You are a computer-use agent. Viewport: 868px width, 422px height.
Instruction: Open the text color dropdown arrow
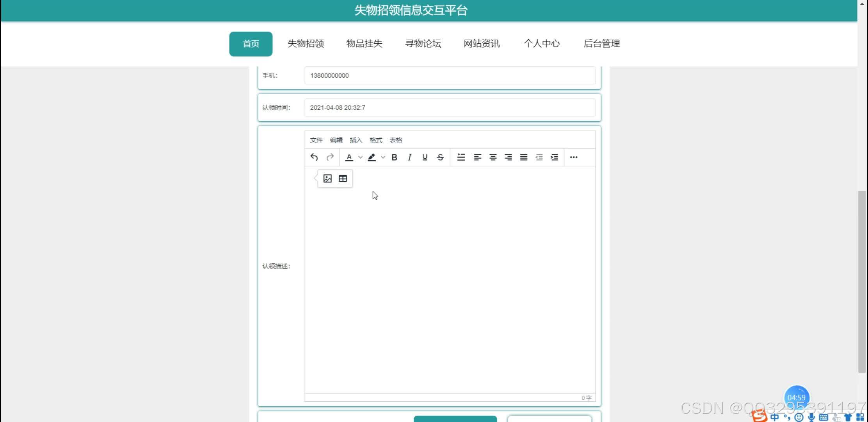pyautogui.click(x=360, y=157)
